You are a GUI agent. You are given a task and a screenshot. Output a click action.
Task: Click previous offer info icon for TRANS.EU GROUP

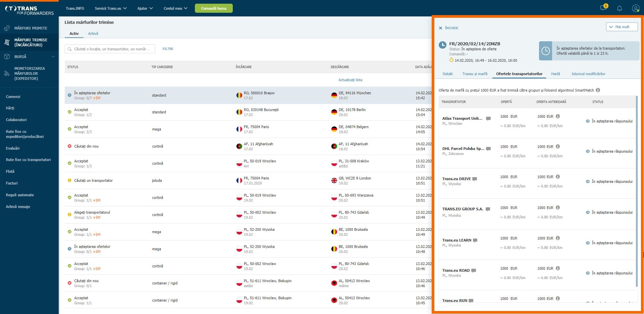558,208
